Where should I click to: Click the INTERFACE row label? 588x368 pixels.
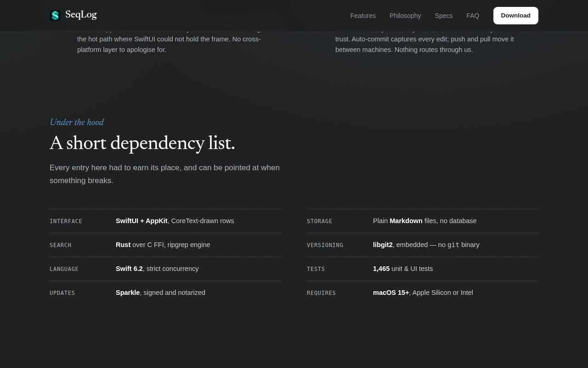66,221
